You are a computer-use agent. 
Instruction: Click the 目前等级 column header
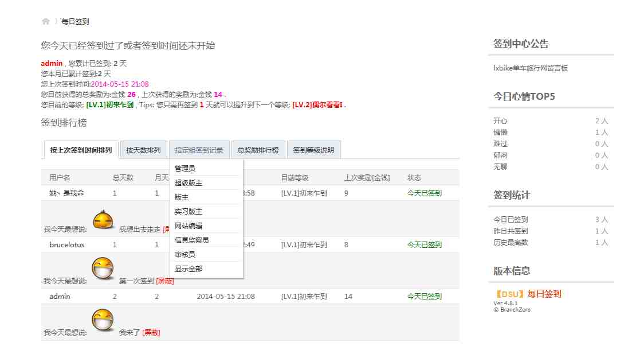(295, 178)
